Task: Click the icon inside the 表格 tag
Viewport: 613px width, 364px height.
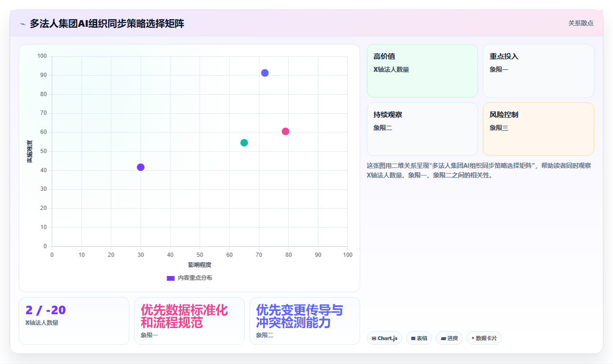Action: point(413,339)
